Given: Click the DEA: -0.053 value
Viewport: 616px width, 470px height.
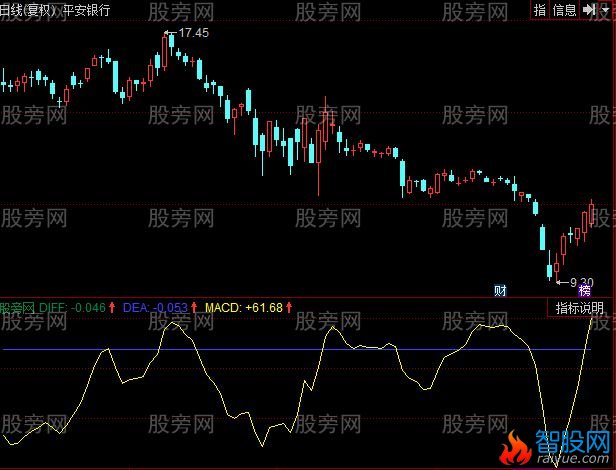Looking at the screenshot, I should click(x=155, y=307).
